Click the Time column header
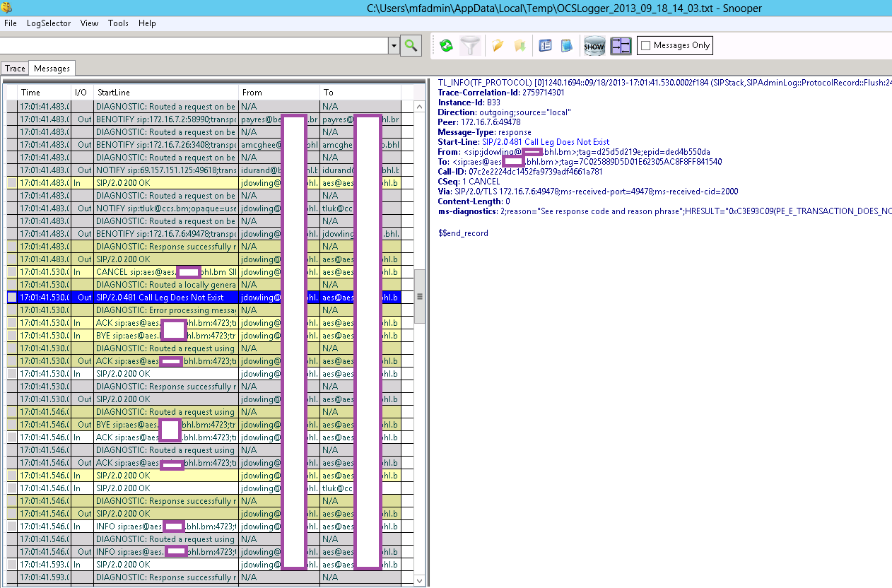This screenshot has height=588, width=892. tap(44, 93)
